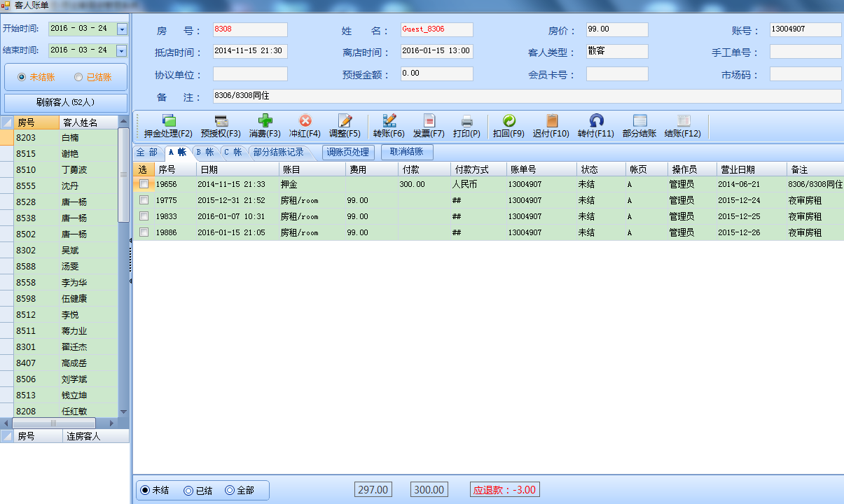Screen dimensions: 844x504
Task: Open pre-authorization 预授权(F3)
Action: (221, 127)
